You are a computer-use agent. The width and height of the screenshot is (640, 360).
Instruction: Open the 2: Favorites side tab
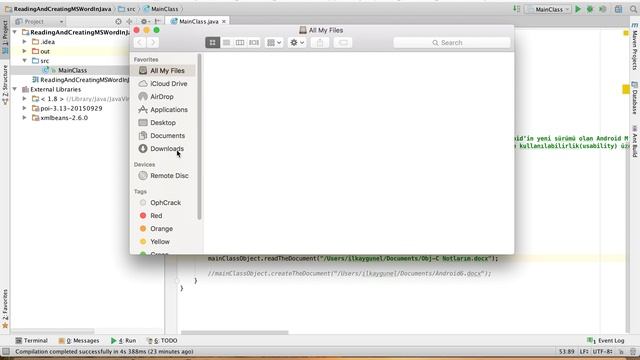click(x=5, y=308)
